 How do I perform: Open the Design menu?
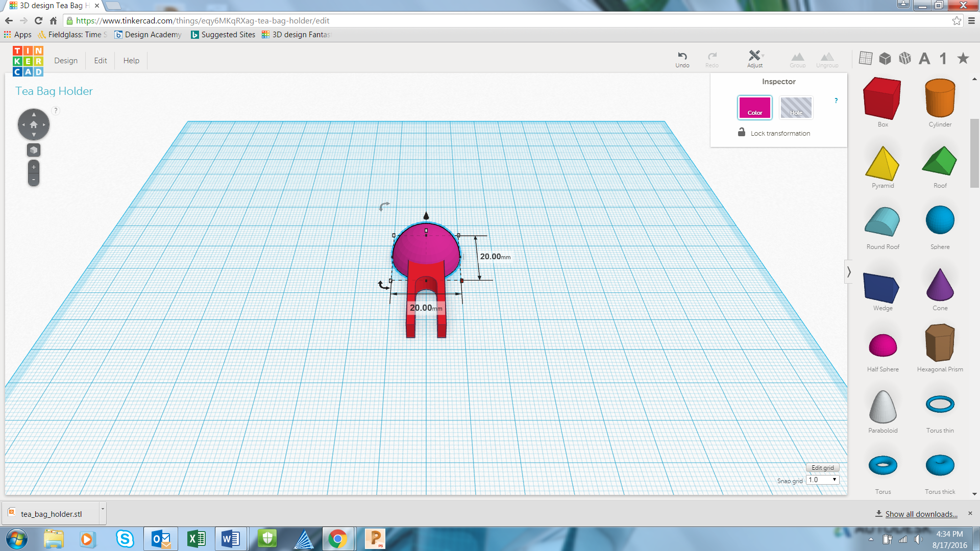pyautogui.click(x=66, y=60)
